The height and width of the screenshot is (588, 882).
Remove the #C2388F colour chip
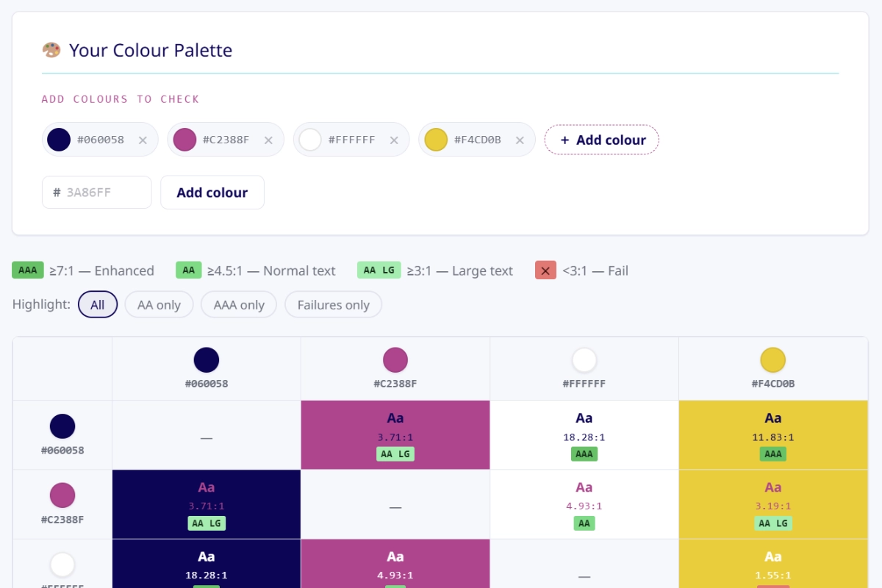coord(268,140)
